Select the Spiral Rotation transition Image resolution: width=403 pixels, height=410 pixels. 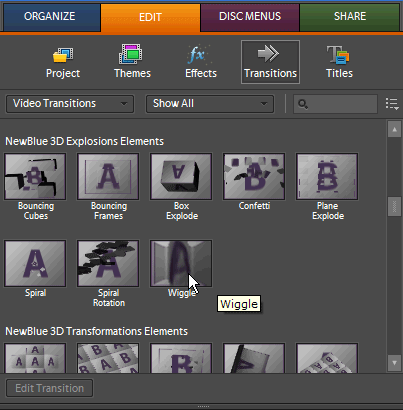coord(108,263)
